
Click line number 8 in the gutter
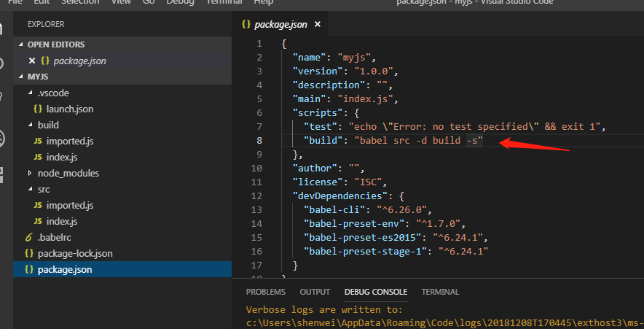click(x=259, y=140)
